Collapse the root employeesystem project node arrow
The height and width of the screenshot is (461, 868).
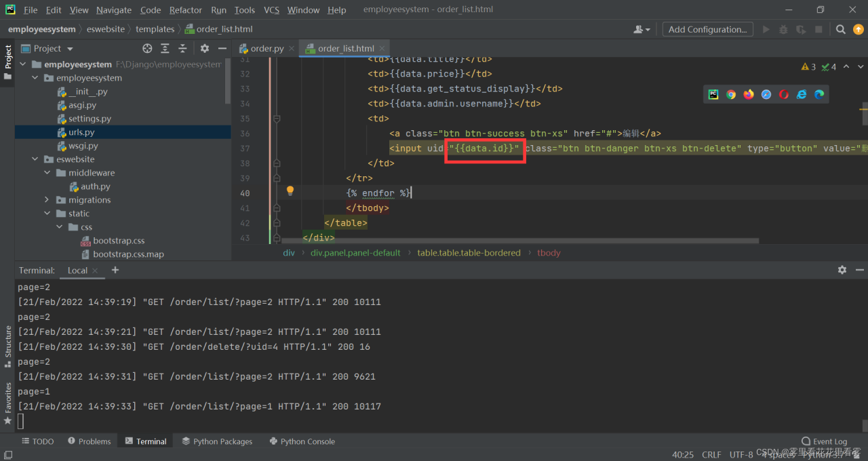[23, 64]
